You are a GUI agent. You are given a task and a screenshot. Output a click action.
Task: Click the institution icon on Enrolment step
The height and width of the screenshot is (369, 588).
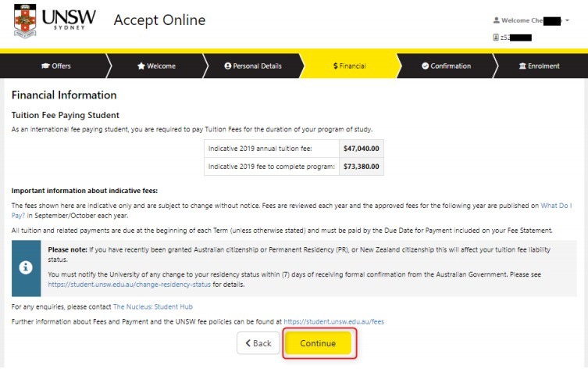point(522,66)
